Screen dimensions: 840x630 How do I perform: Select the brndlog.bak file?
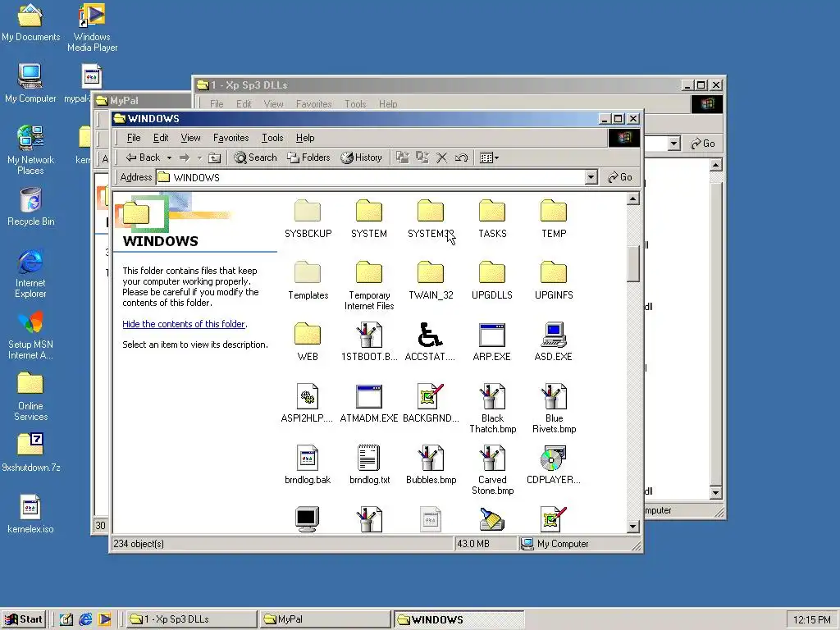(308, 466)
